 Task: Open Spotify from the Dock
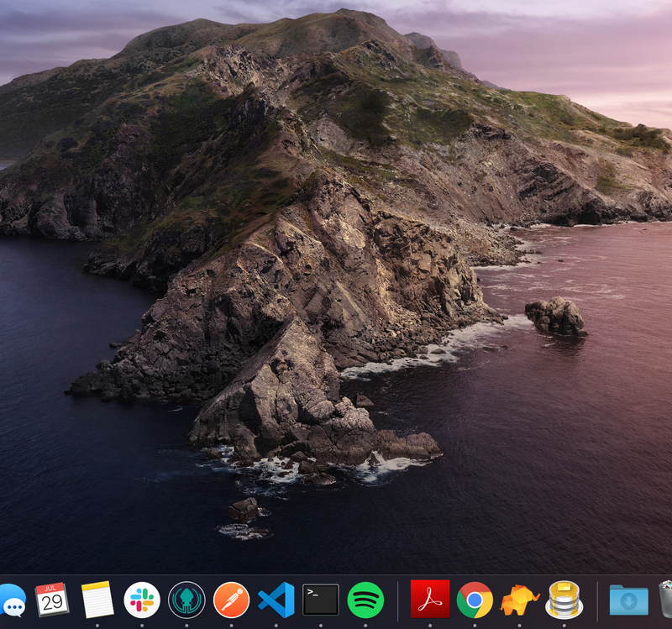tap(365, 600)
